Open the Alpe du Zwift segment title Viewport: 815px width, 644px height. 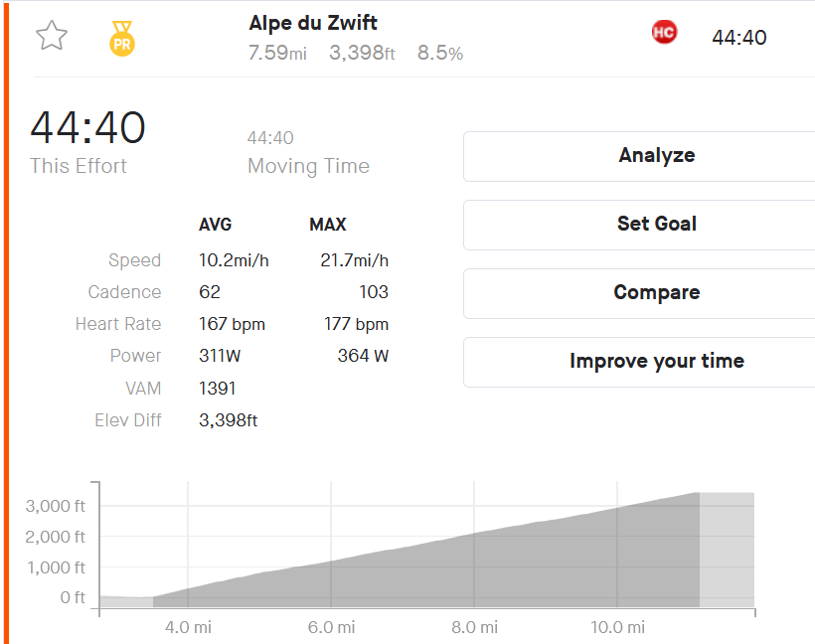point(313,23)
